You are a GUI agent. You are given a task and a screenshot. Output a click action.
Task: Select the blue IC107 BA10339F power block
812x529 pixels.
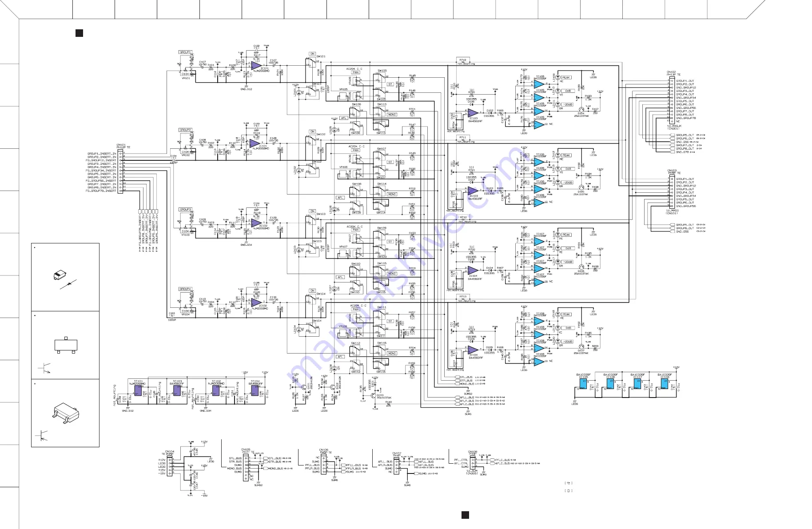point(637,383)
